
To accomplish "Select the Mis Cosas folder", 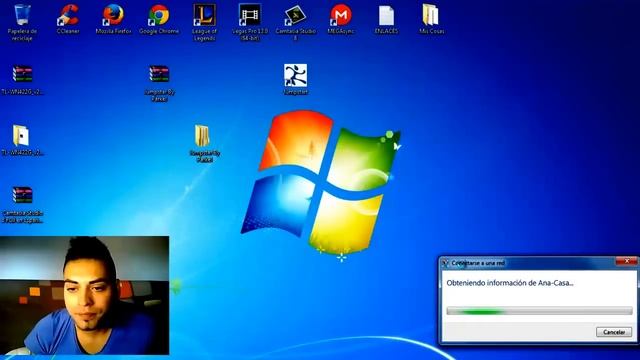I will [x=431, y=19].
